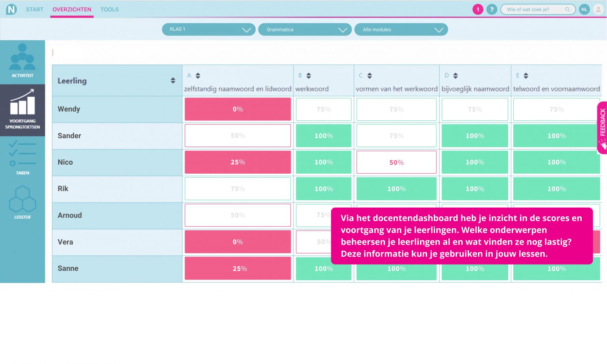Click the NL language selector

pos(584,9)
